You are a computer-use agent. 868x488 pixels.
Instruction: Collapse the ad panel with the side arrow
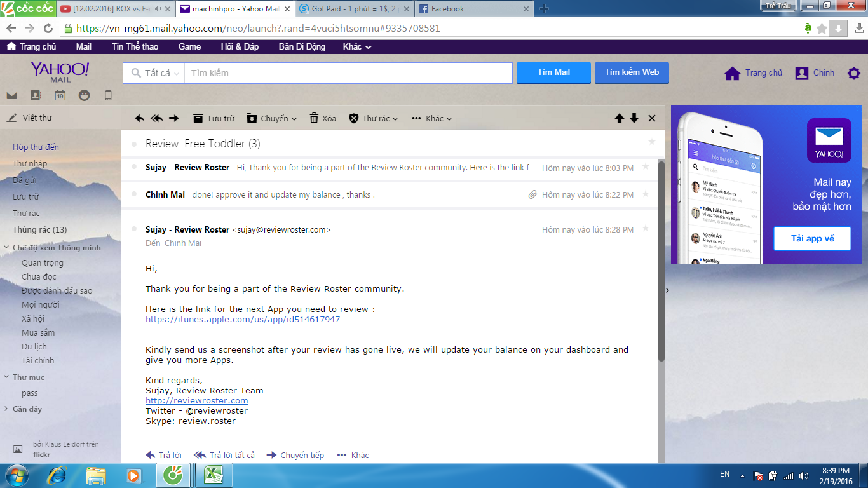pos(667,290)
